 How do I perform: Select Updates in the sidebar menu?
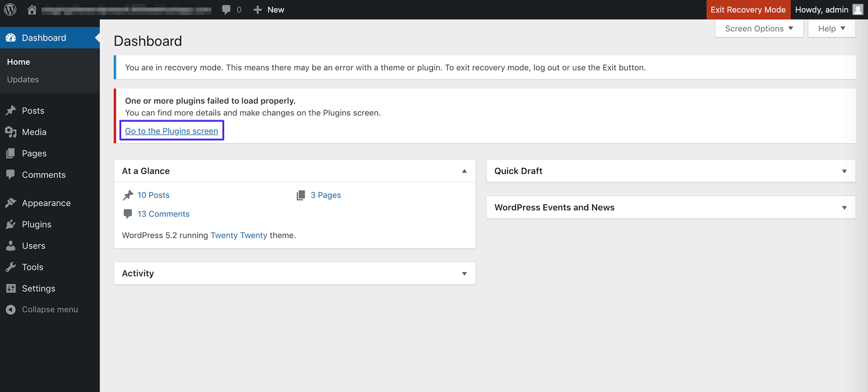coord(23,79)
